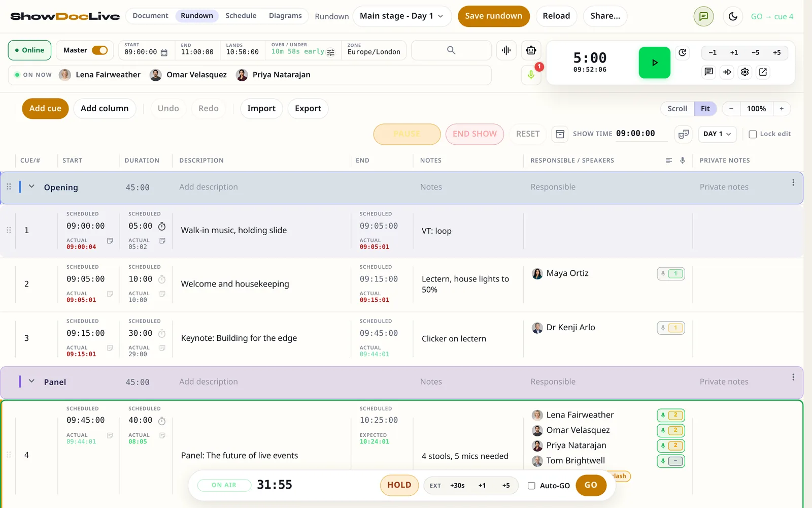The height and width of the screenshot is (508, 812).
Task: Open the timer message speech-bubble icon
Action: (708, 72)
